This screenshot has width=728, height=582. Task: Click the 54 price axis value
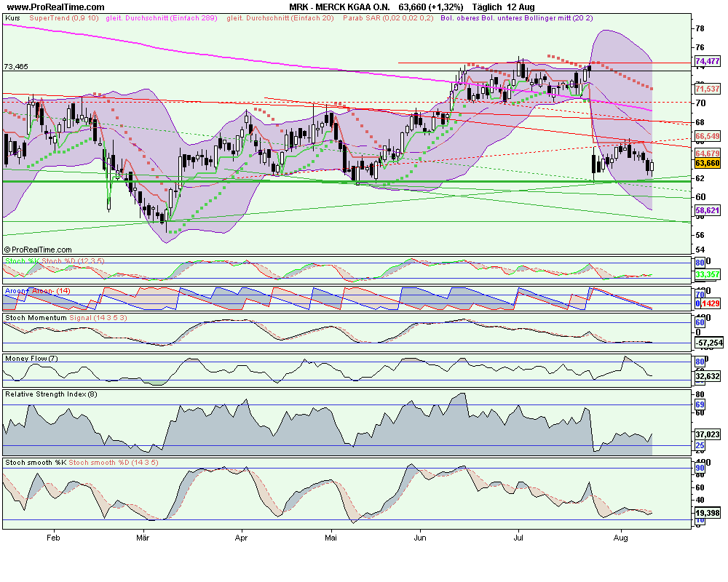click(700, 250)
